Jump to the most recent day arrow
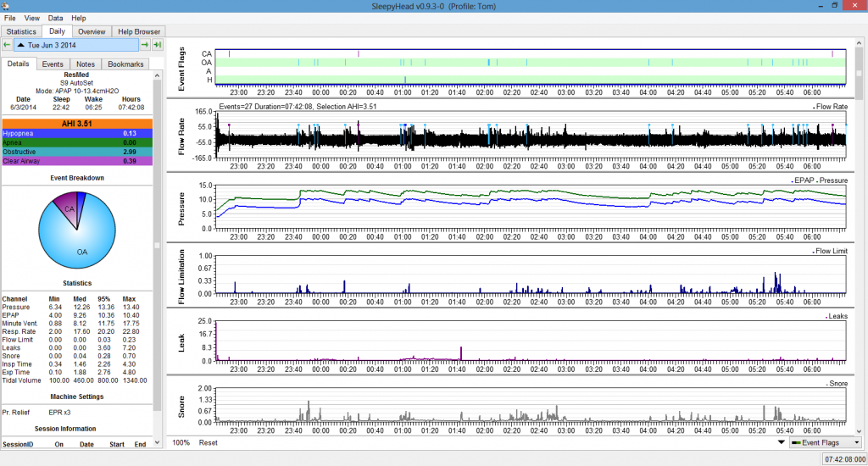Image resolution: width=868 pixels, height=466 pixels. click(157, 45)
